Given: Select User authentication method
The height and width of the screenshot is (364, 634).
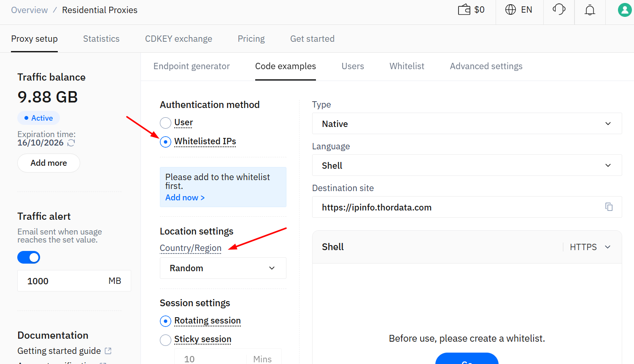Looking at the screenshot, I should tap(165, 123).
